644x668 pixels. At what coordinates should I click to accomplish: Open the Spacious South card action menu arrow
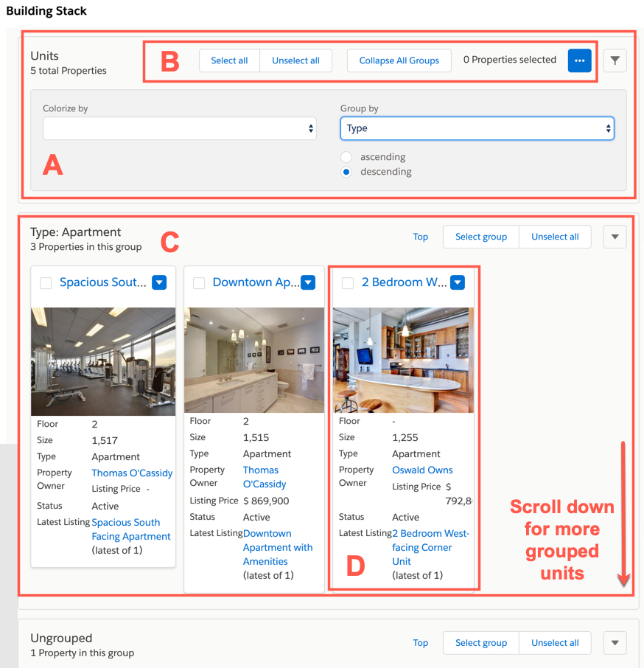point(159,282)
